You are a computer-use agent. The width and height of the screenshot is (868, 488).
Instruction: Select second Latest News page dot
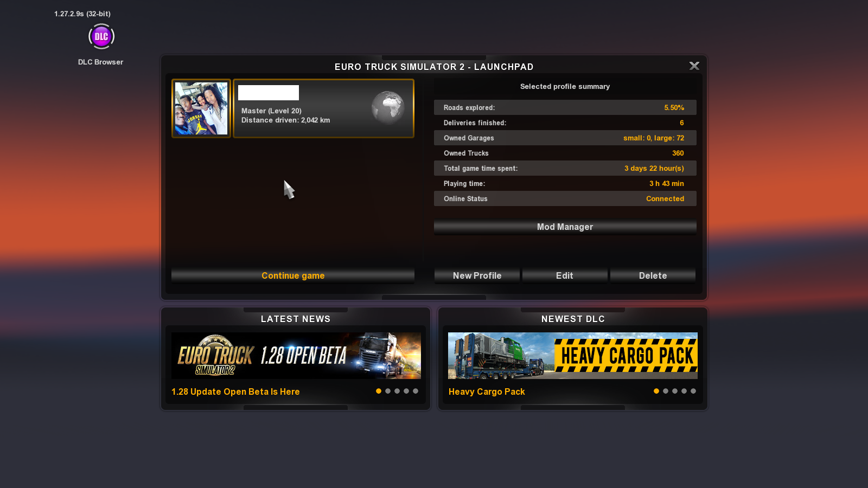pyautogui.click(x=388, y=391)
